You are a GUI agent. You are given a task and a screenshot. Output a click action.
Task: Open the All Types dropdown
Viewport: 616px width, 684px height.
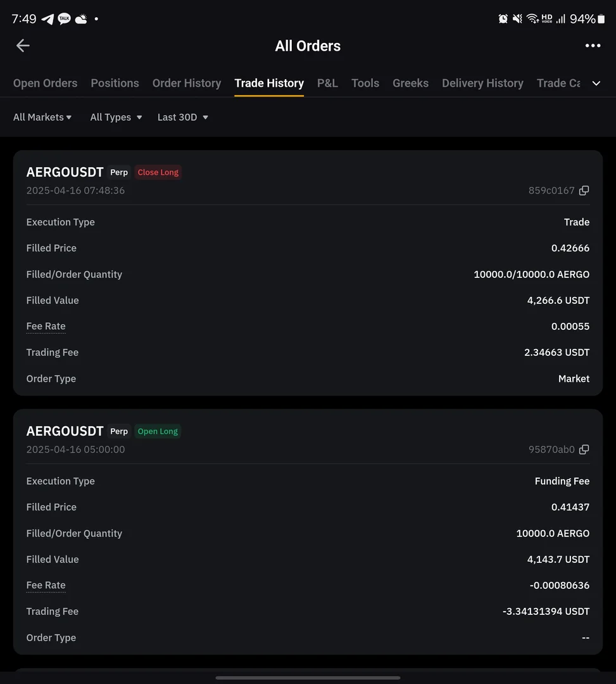116,117
